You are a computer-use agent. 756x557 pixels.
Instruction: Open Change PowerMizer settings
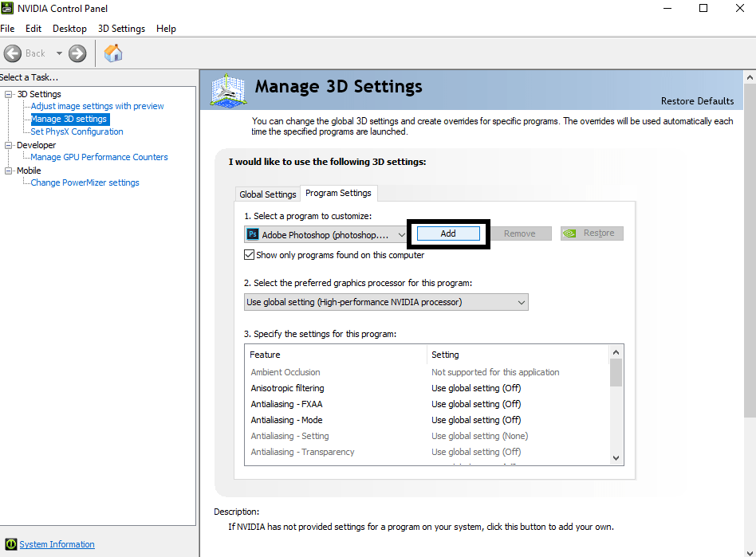[85, 182]
